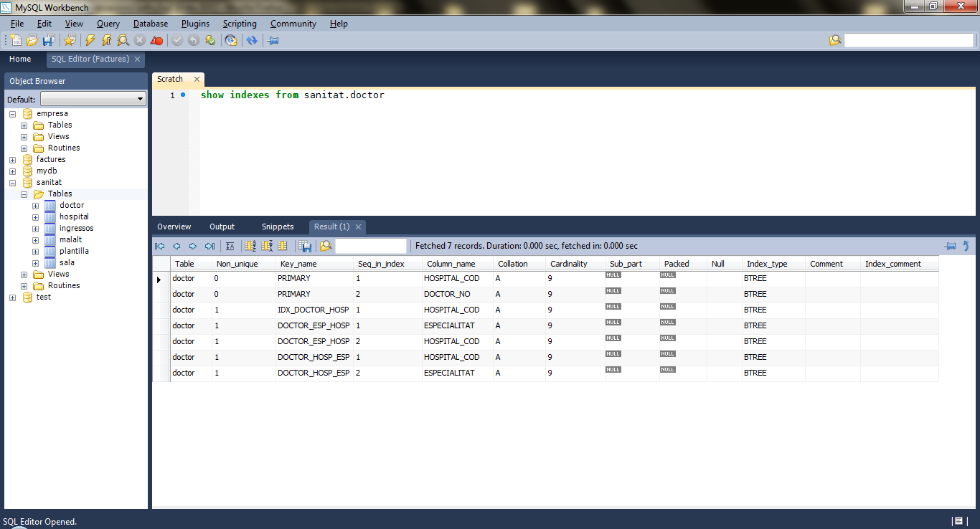Expand the factures schema node

coord(12,160)
